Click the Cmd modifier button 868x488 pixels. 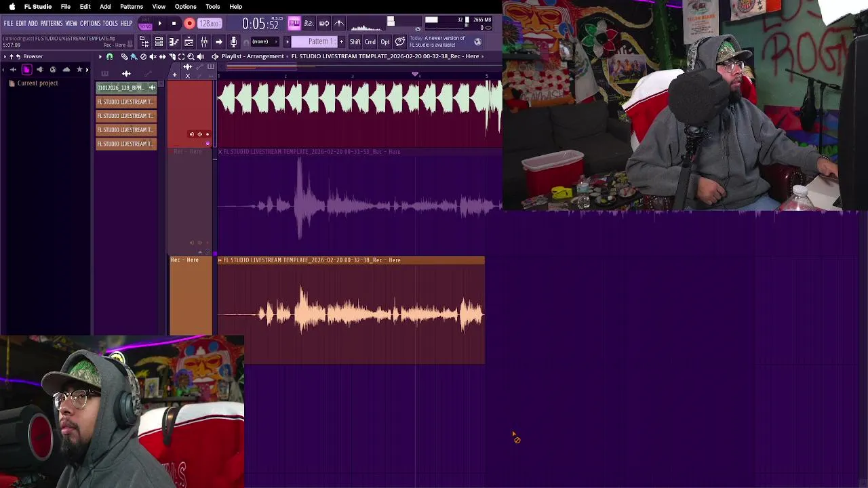click(370, 42)
